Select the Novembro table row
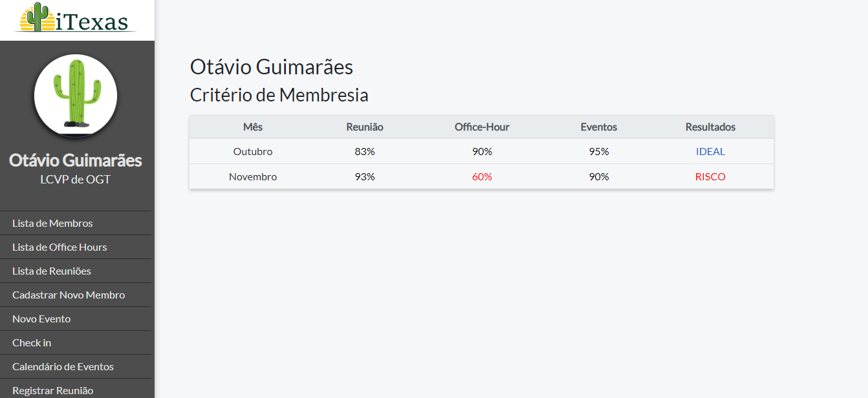The height and width of the screenshot is (398, 868). point(481,176)
